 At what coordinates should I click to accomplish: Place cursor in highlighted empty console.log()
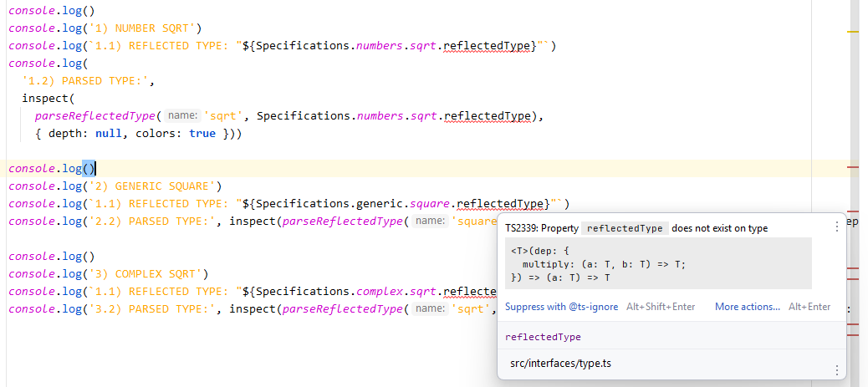click(89, 169)
